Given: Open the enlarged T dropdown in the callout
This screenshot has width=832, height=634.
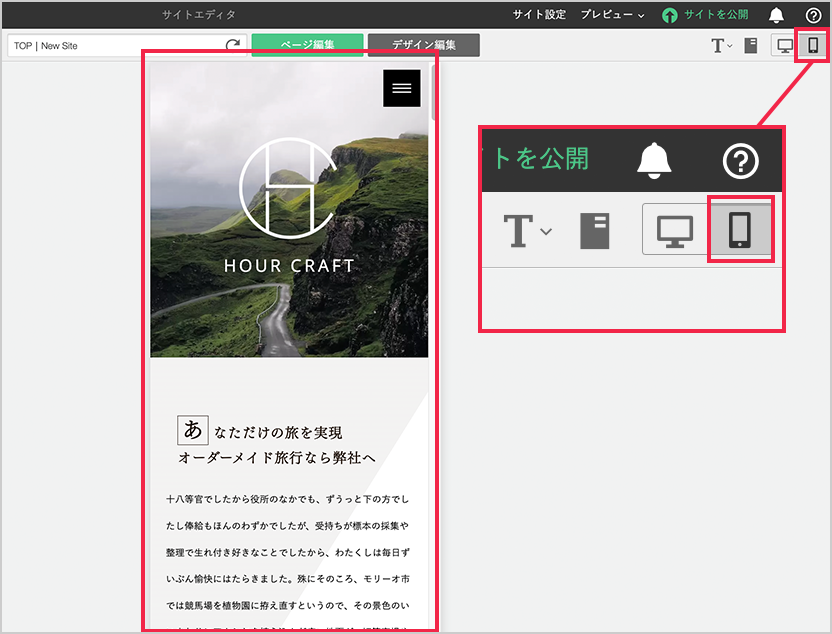Looking at the screenshot, I should tap(525, 230).
